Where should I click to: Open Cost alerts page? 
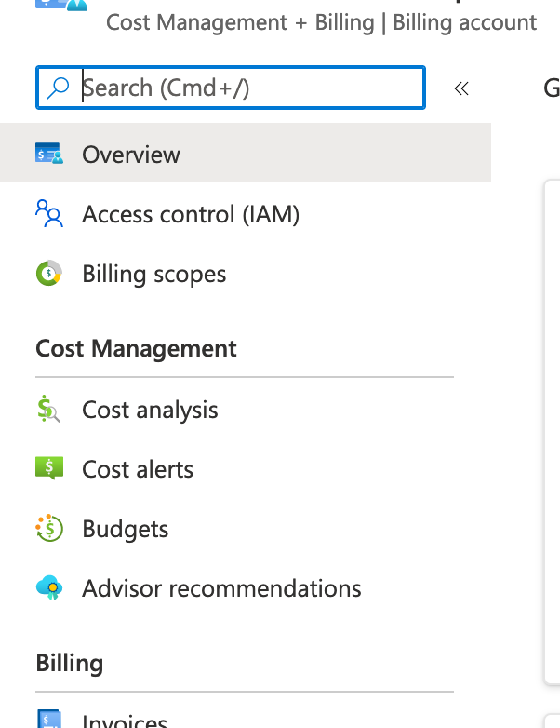(x=138, y=469)
